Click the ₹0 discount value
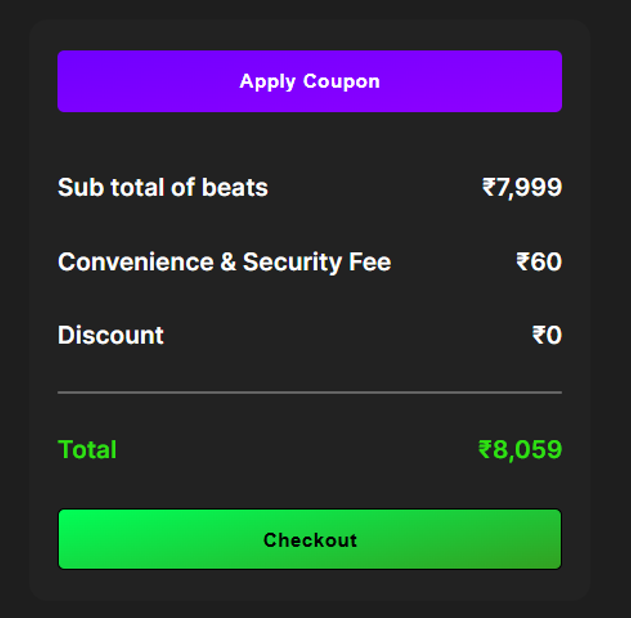 point(547,336)
